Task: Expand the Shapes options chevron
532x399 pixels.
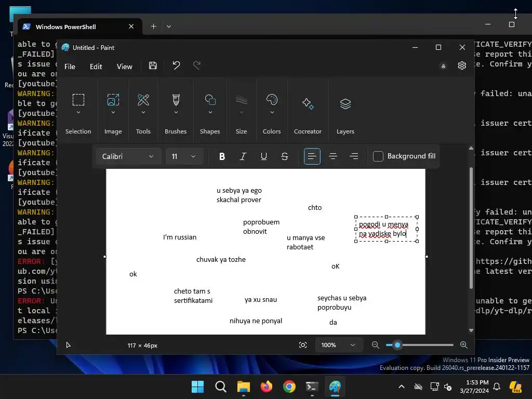Action: pos(210,113)
